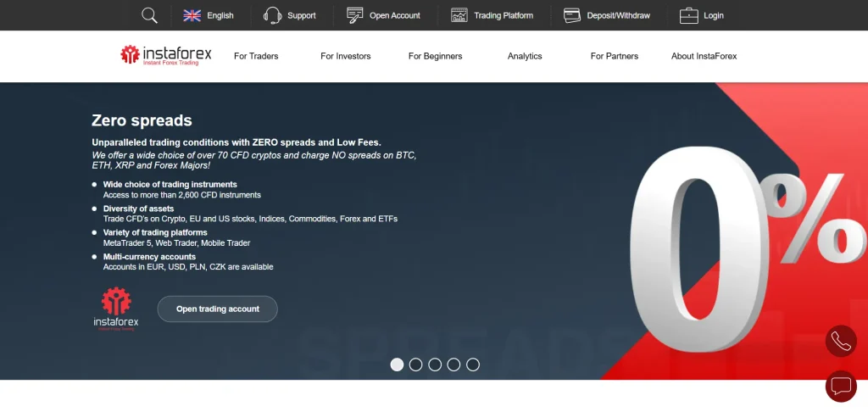Open the About InstaForex menu item
This screenshot has height=412, width=868.
click(x=704, y=56)
